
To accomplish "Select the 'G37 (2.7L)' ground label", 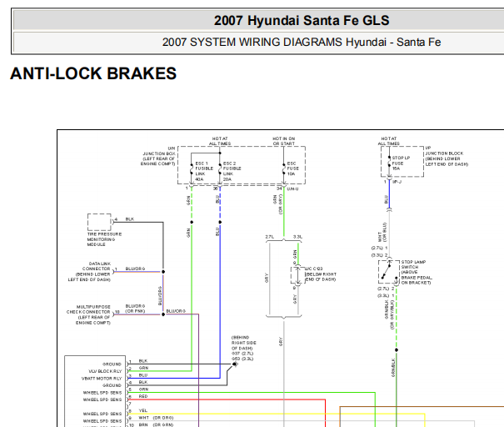I will pyautogui.click(x=242, y=354).
